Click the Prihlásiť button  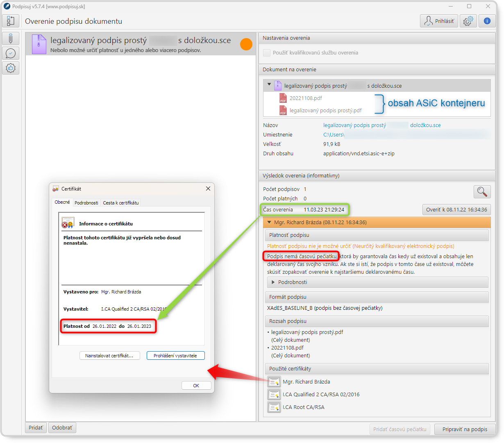[439, 21]
